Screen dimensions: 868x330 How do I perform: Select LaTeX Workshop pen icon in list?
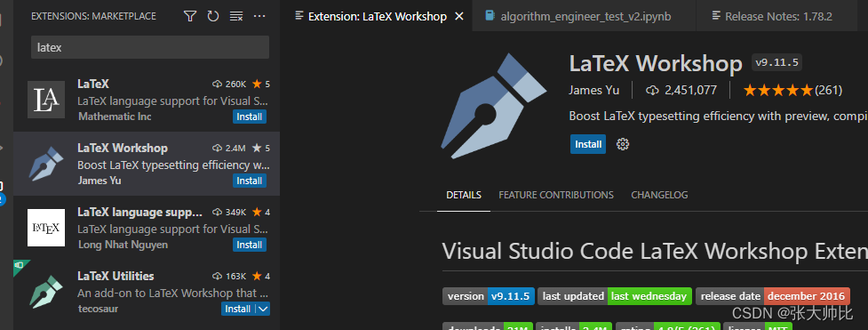46,164
